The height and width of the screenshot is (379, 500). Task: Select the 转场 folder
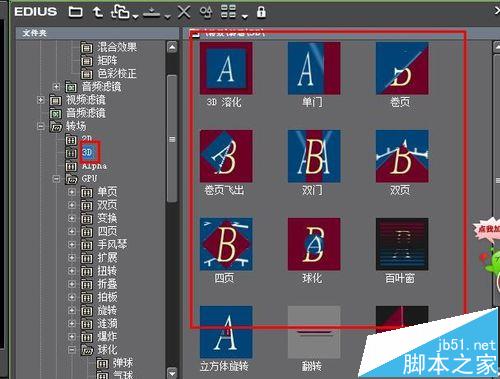(76, 126)
